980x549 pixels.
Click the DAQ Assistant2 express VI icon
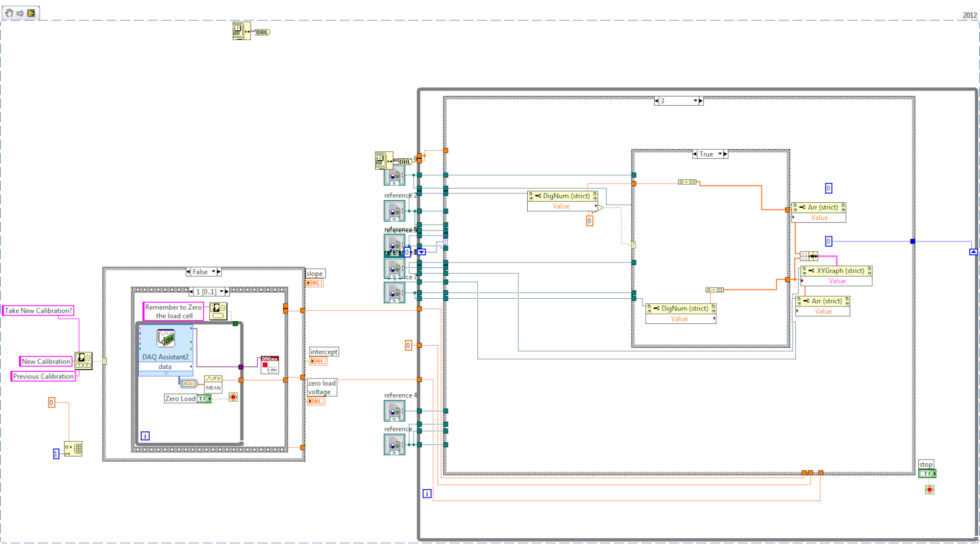coord(166,338)
